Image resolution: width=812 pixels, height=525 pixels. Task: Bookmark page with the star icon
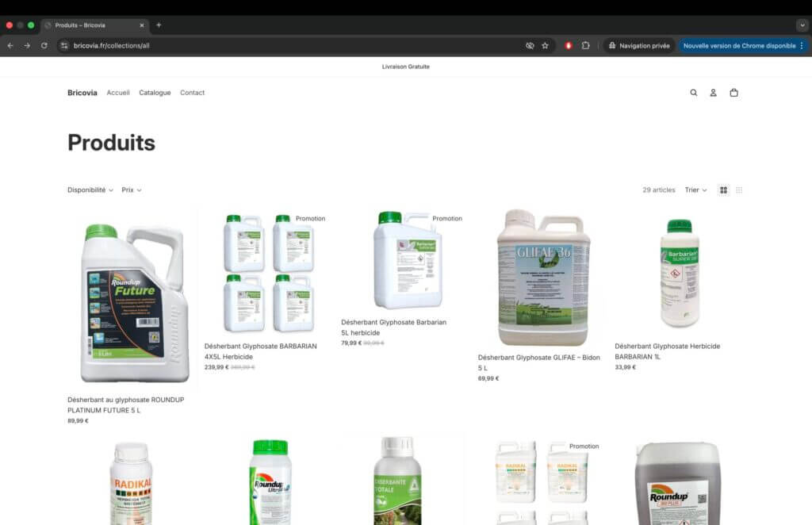click(x=545, y=46)
